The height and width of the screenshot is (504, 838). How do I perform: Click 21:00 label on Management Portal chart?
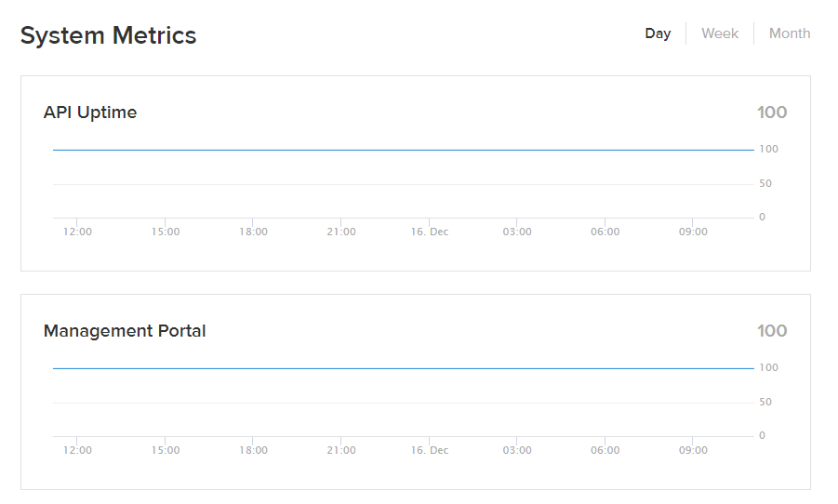coord(341,450)
